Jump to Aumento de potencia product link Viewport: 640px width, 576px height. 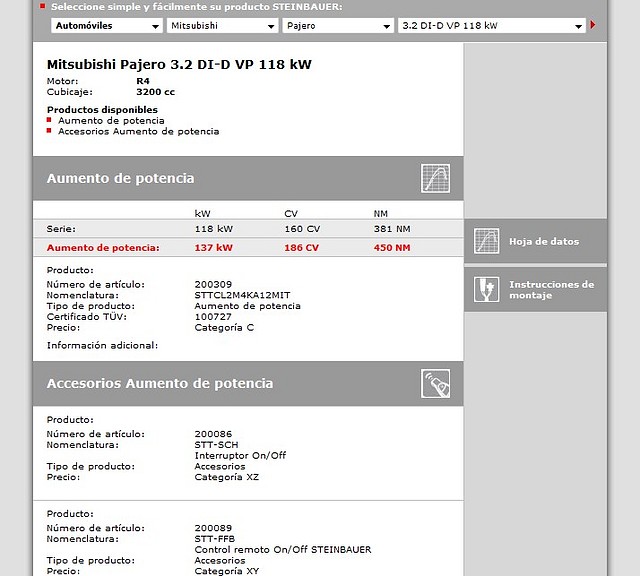point(111,121)
